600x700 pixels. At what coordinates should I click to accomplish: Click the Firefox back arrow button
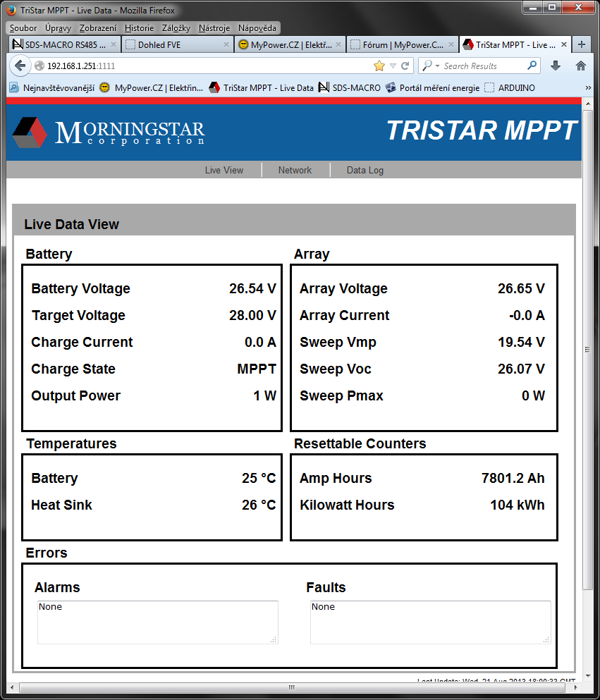(x=20, y=66)
